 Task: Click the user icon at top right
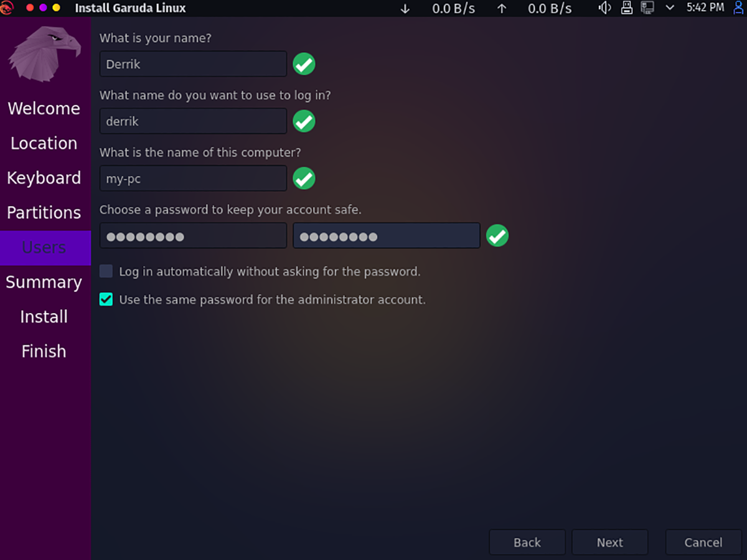pyautogui.click(x=739, y=8)
